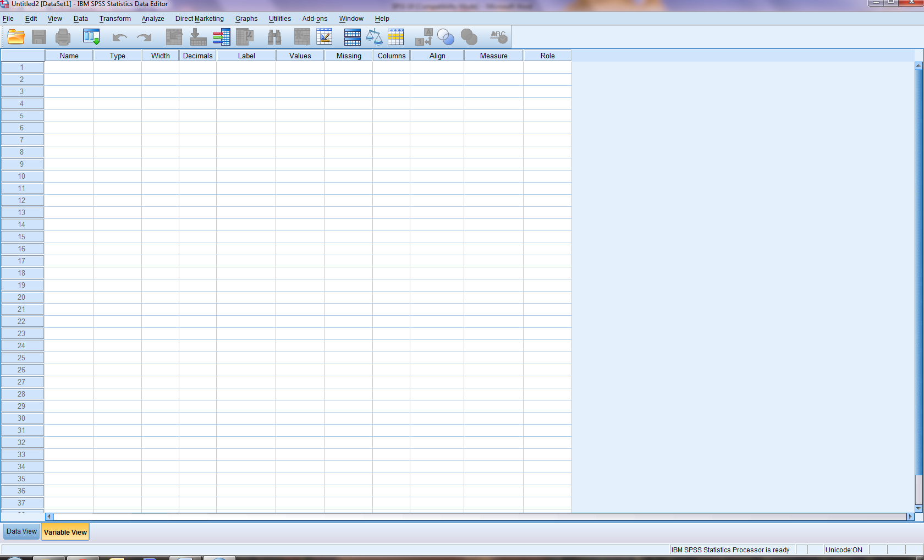Open the Data menu
Screen dimensions: 924x560
point(81,19)
